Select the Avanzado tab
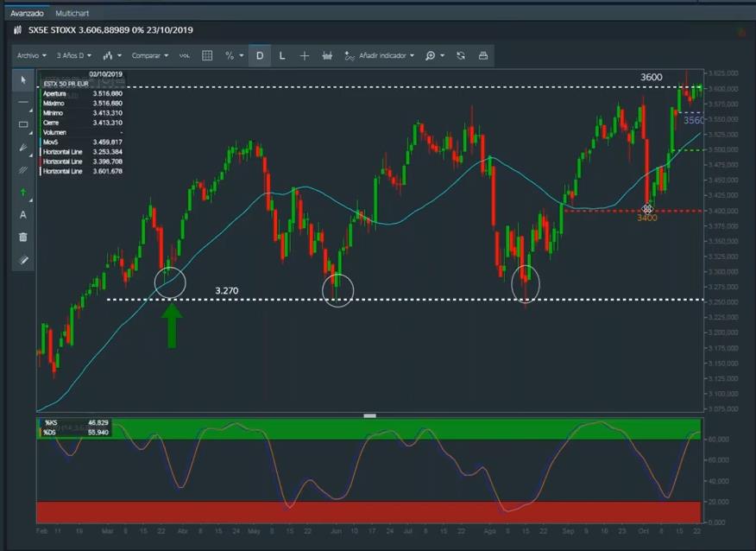The width and height of the screenshot is (756, 551). pos(27,14)
